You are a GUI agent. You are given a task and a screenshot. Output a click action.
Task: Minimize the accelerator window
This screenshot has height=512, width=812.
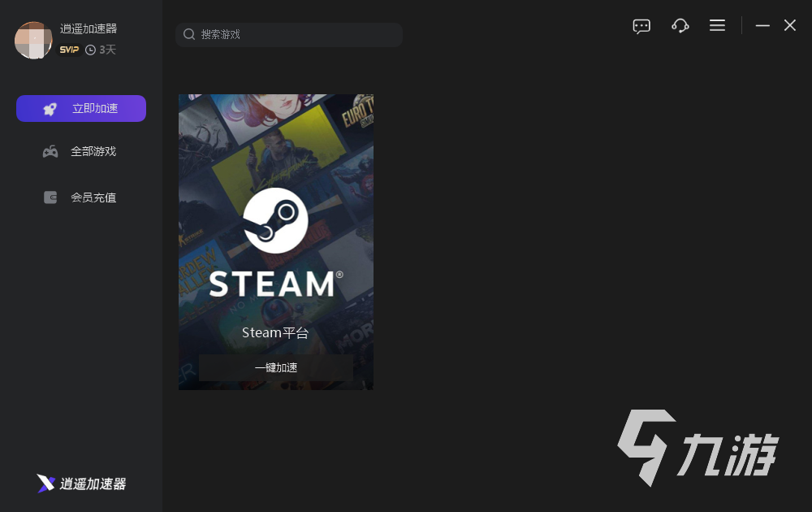coord(762,26)
